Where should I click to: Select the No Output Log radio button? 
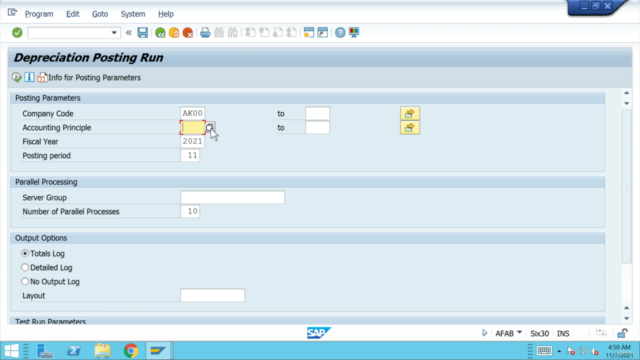tap(25, 281)
